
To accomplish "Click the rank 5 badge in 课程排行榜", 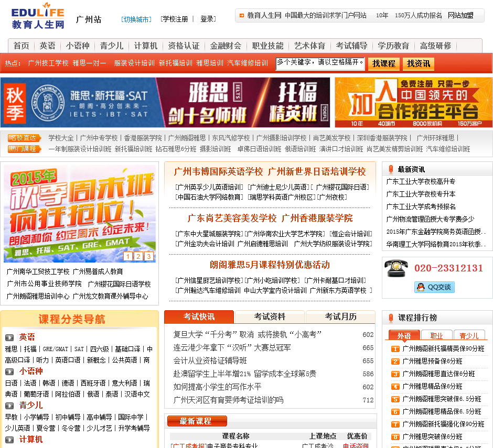I will [x=395, y=399].
